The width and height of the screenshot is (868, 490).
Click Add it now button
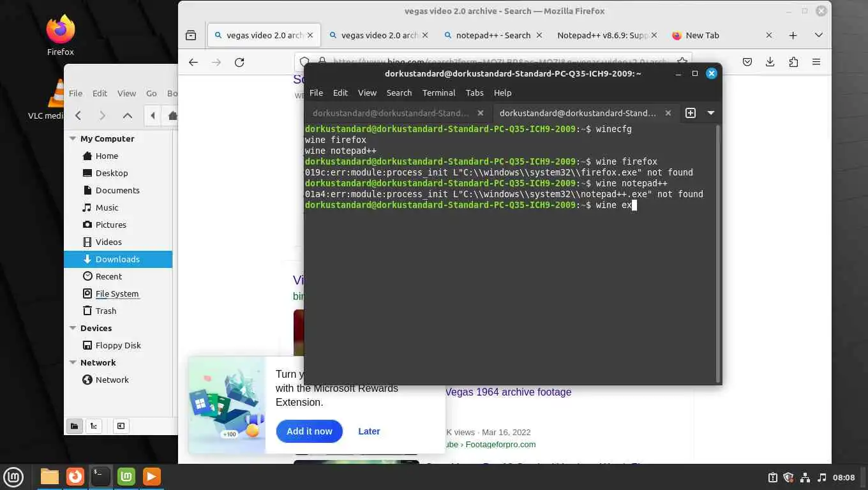coord(310,431)
